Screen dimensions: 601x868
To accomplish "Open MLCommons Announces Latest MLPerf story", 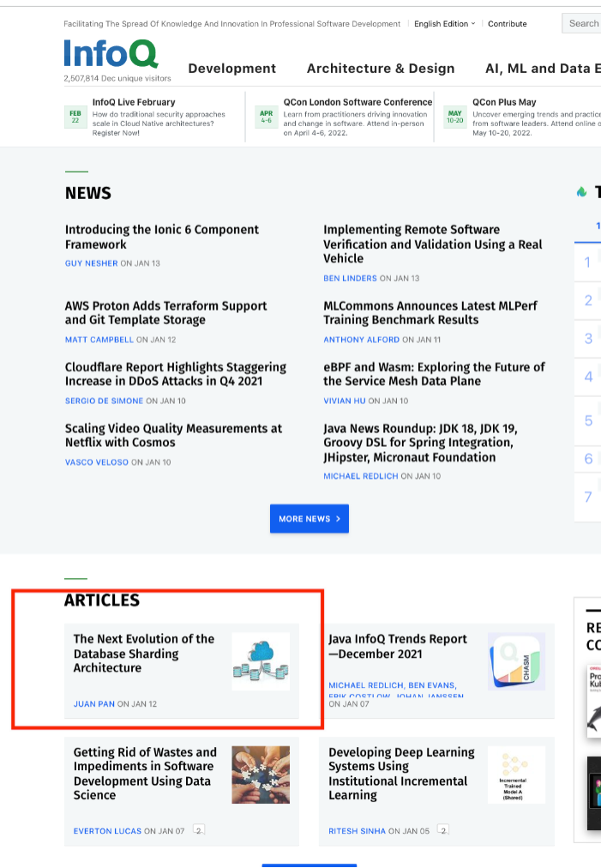I will pos(430,313).
